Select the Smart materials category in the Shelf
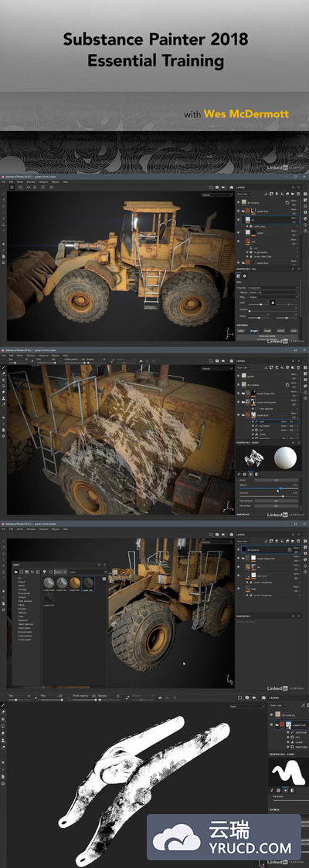 coord(25,624)
